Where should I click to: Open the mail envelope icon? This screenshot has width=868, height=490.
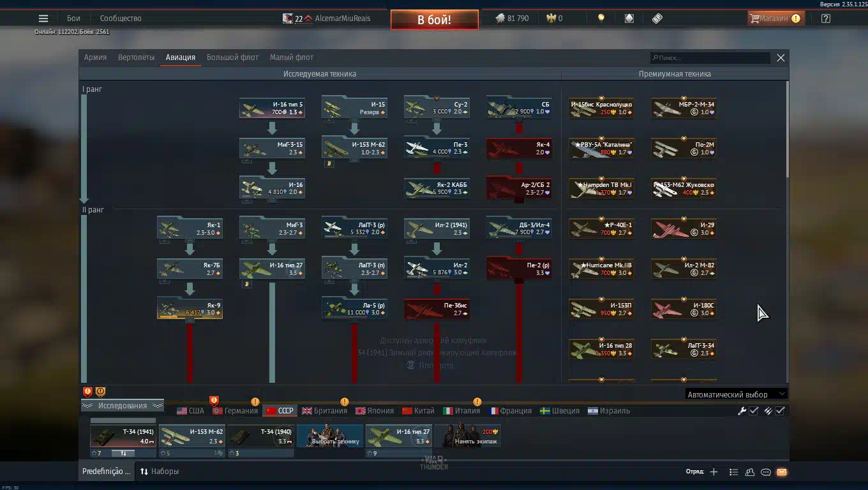[782, 472]
